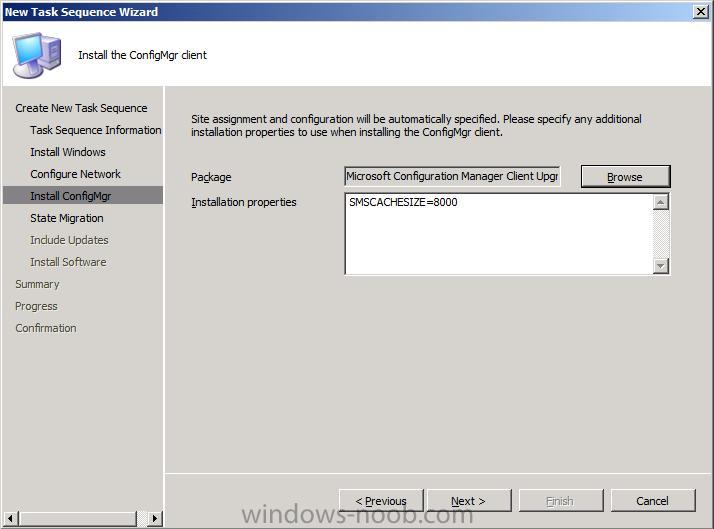Screen dimensions: 714x529
Task: Go to Next wizard page
Action: [x=469, y=501]
